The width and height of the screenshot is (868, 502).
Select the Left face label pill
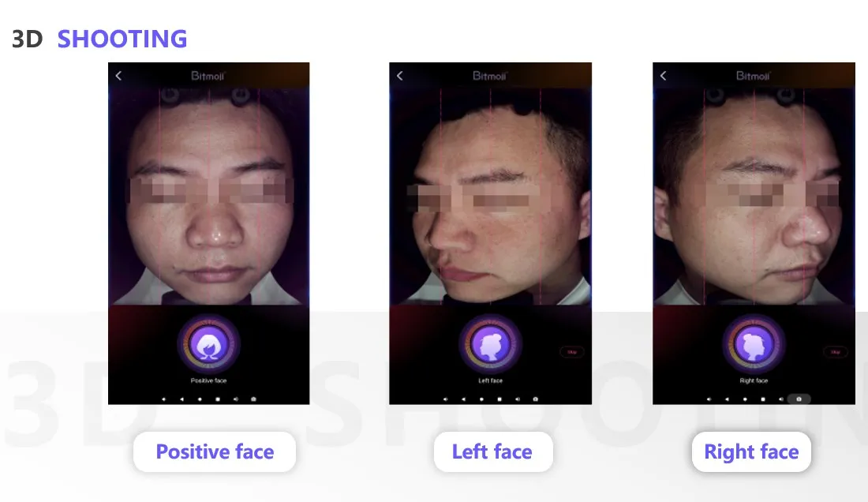[492, 451]
